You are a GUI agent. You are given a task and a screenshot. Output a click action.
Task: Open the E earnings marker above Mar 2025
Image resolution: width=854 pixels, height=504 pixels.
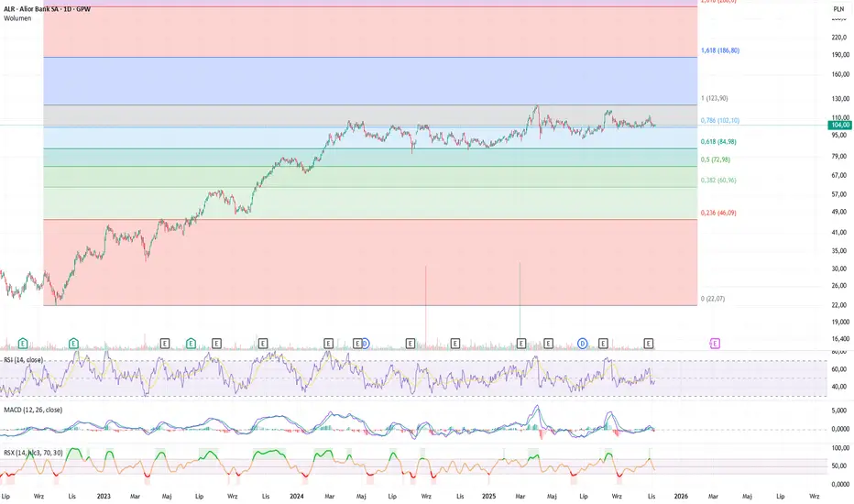521,344
